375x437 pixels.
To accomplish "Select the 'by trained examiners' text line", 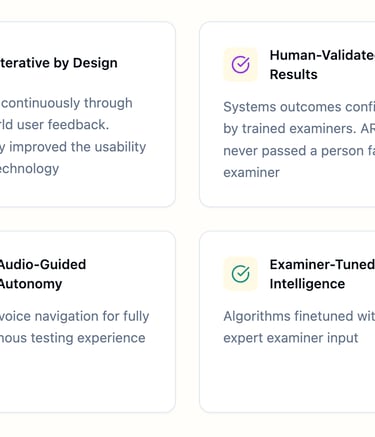I will (x=299, y=129).
